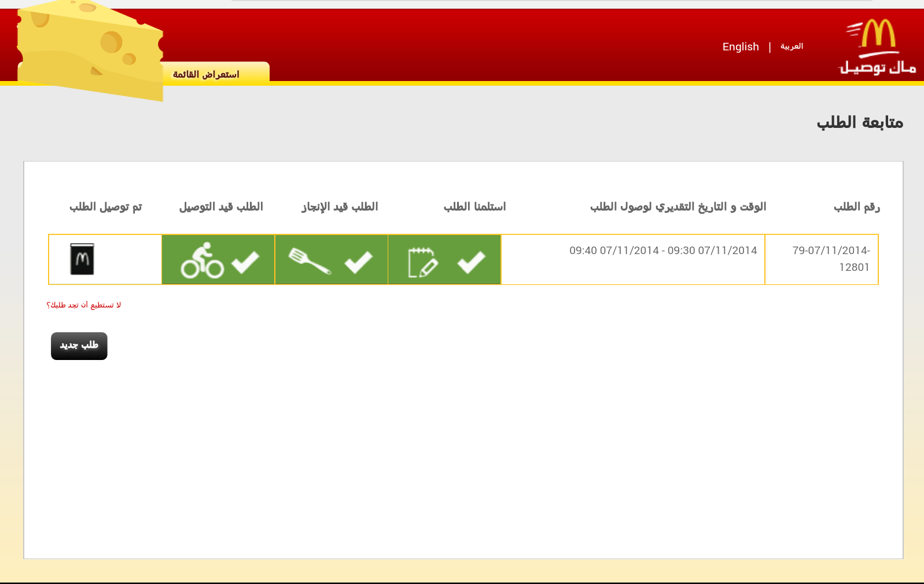Image resolution: width=924 pixels, height=584 pixels.
Task: Switch language to English
Action: tap(740, 47)
